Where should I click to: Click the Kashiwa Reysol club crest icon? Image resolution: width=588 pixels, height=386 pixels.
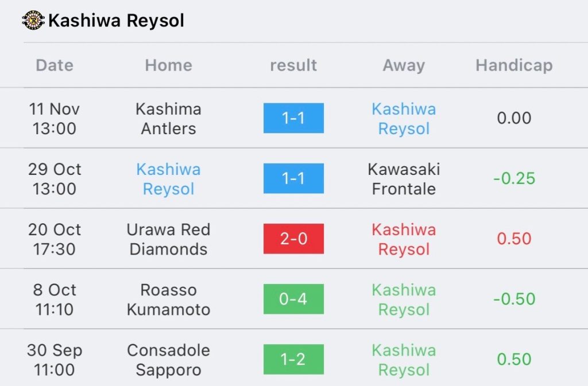[x=34, y=21]
